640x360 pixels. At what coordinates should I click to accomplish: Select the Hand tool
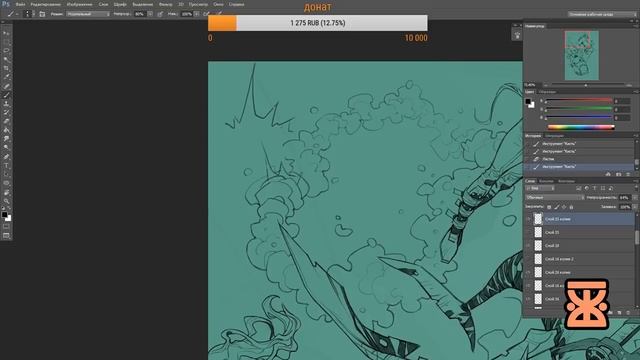(6, 192)
